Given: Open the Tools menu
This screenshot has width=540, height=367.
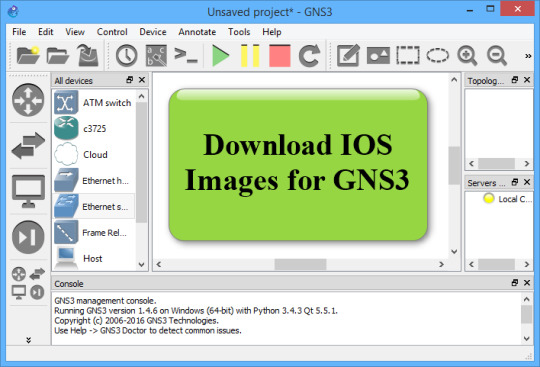Looking at the screenshot, I should (239, 32).
